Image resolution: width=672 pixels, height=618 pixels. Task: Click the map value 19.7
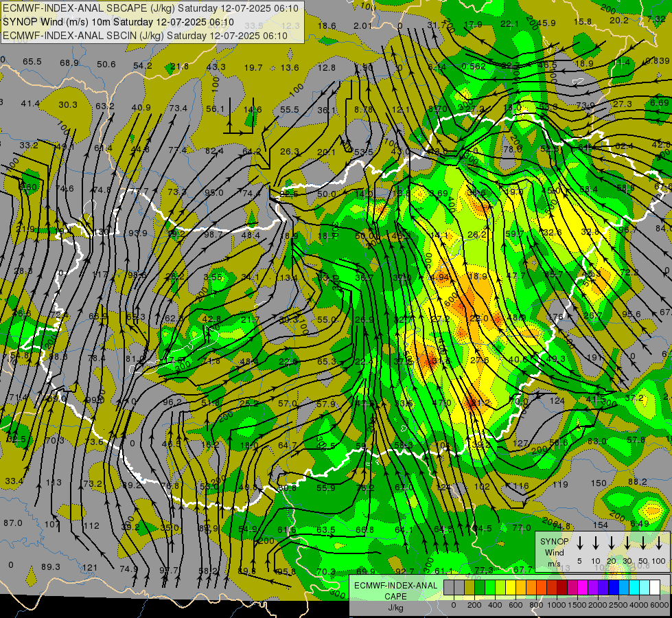tap(253, 67)
